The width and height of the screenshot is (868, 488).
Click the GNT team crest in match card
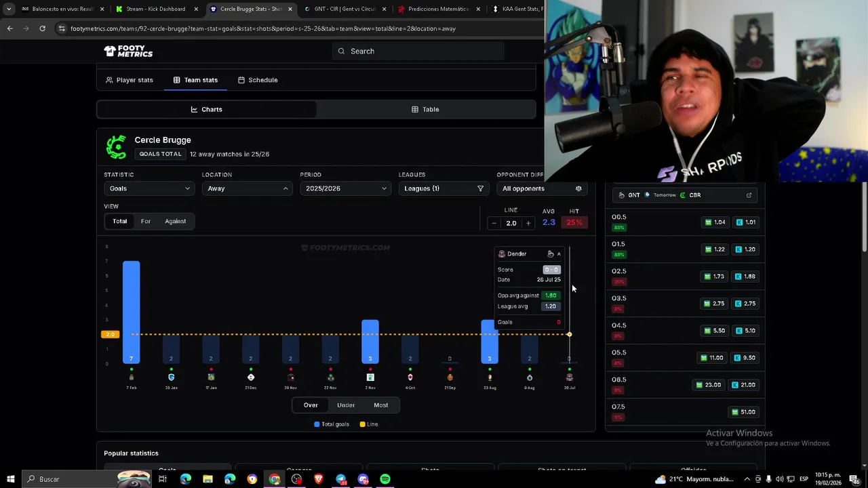coord(622,195)
